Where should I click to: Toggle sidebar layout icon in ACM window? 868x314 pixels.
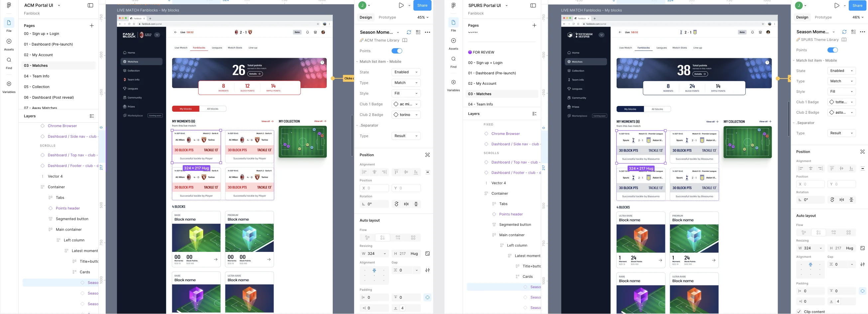(x=90, y=5)
